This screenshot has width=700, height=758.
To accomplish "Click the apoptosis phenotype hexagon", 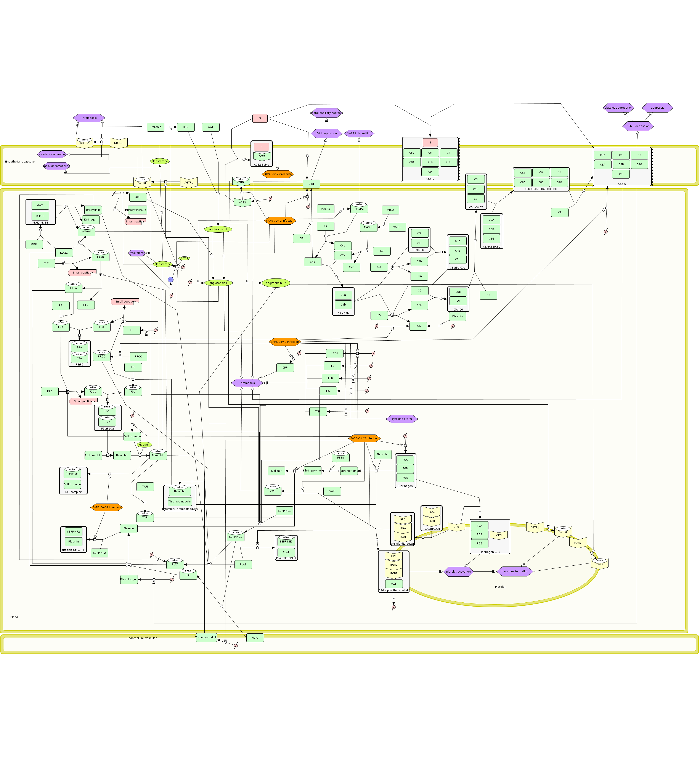I will coord(657,108).
